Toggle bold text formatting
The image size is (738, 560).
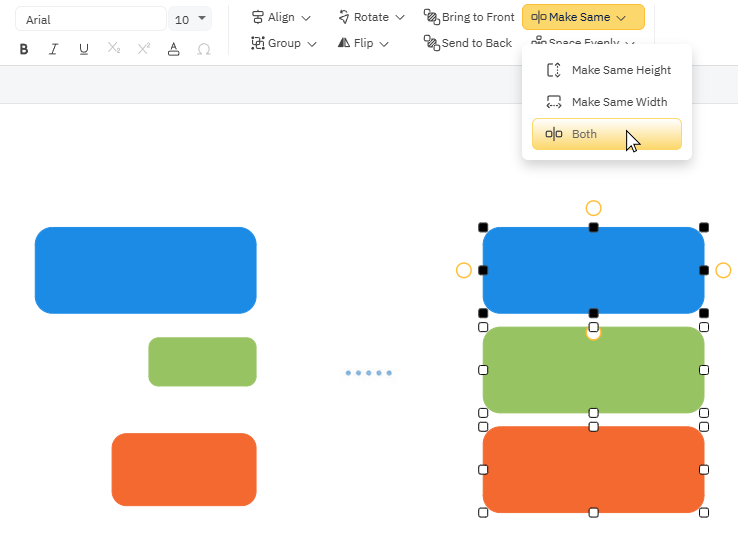(x=24, y=49)
